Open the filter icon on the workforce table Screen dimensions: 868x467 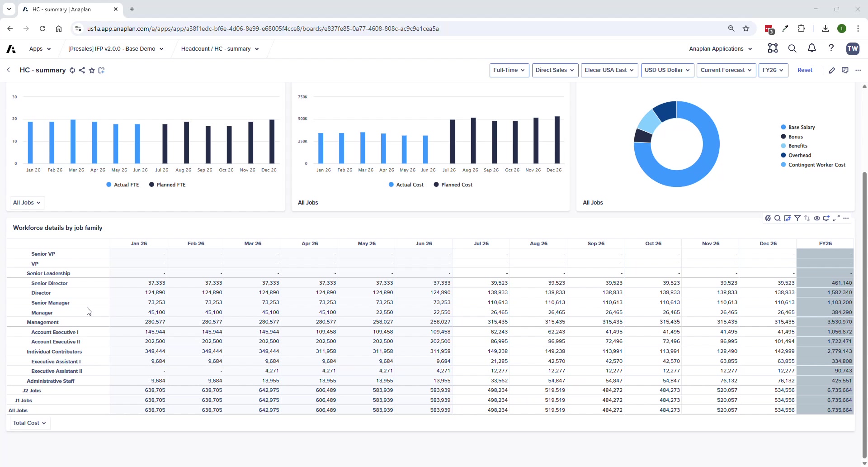[797, 219]
